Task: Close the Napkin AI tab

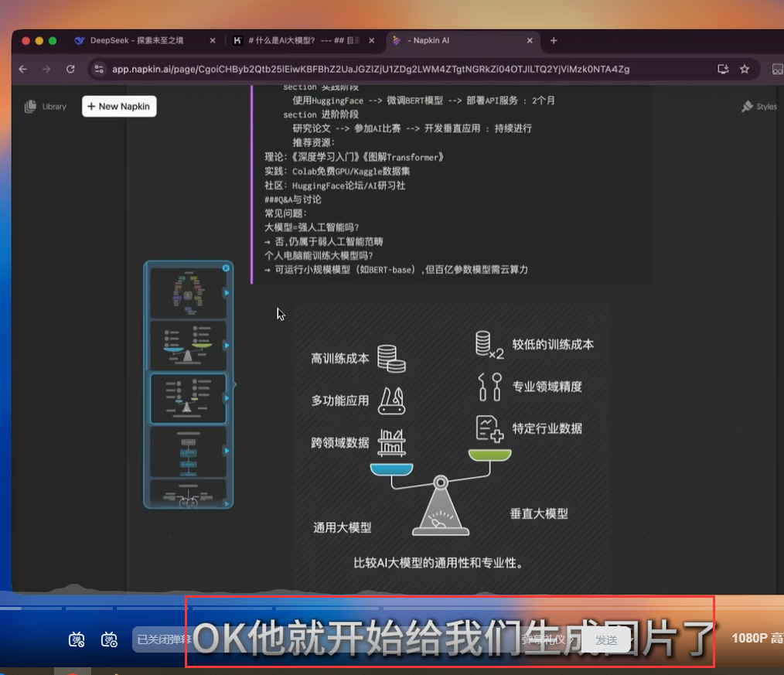Action: click(x=530, y=40)
